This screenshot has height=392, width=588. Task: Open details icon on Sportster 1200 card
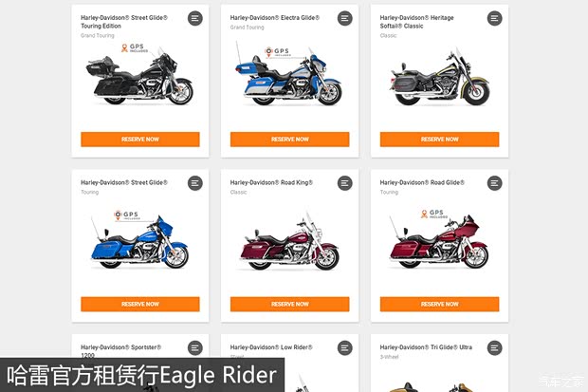click(x=195, y=348)
